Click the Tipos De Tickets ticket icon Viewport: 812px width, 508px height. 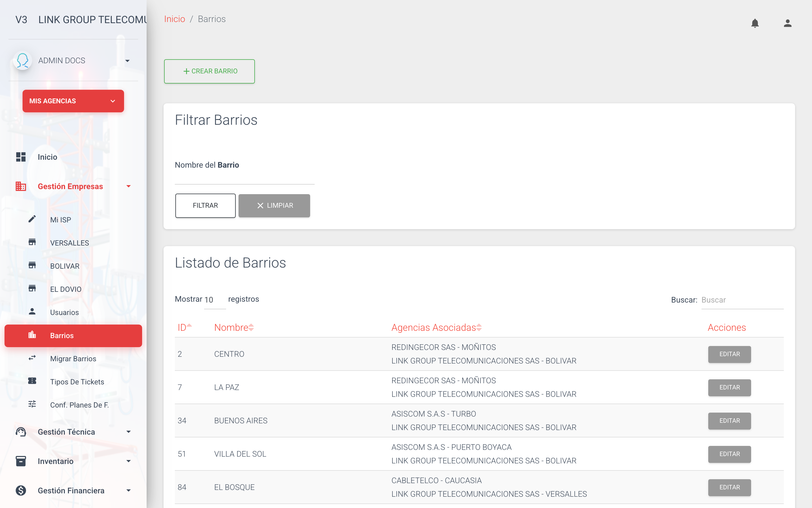click(x=32, y=381)
